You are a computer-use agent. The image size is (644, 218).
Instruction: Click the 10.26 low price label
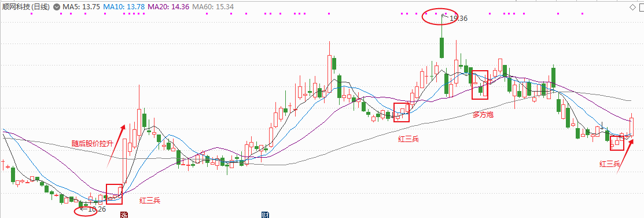tap(97, 209)
